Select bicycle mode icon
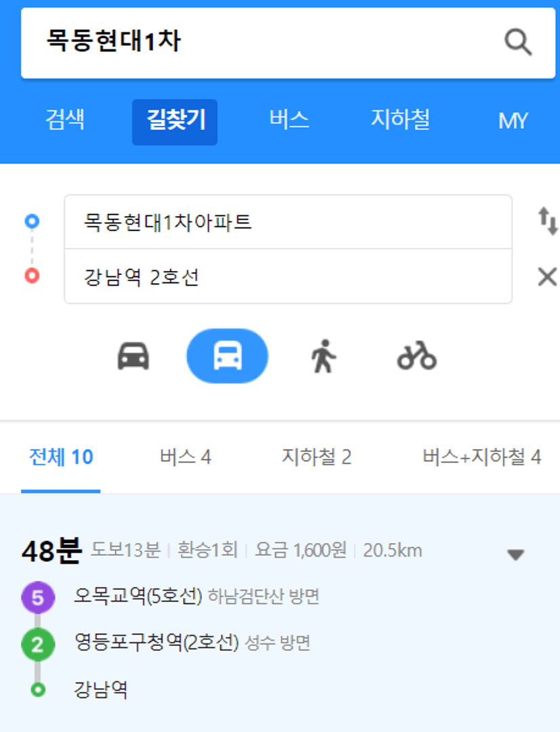560x732 pixels. point(416,356)
